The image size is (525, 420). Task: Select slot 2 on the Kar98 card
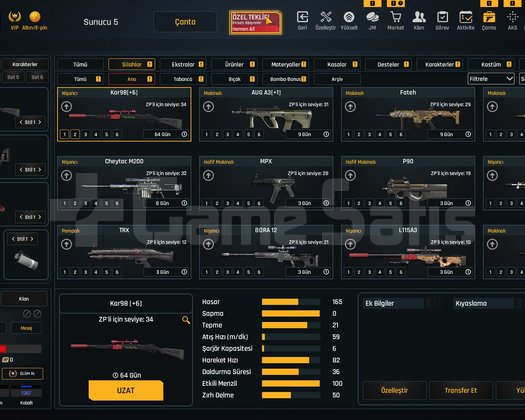75,134
